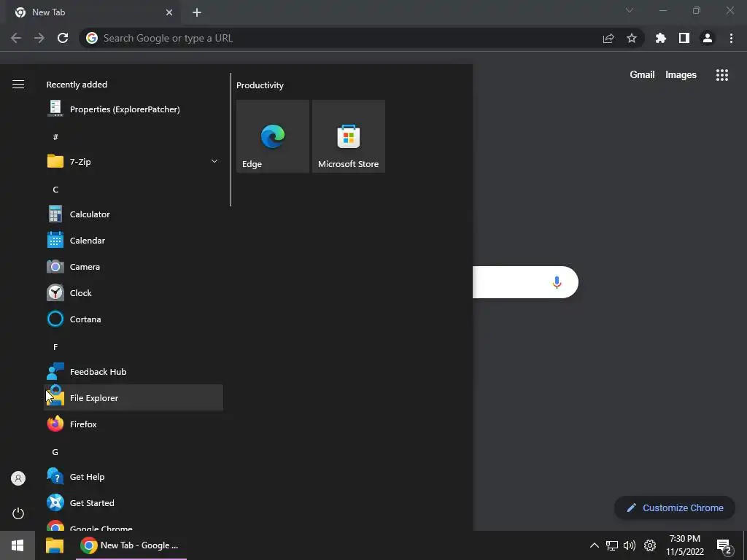Go forward in Chrome
This screenshot has height=560, width=747.
(x=39, y=38)
